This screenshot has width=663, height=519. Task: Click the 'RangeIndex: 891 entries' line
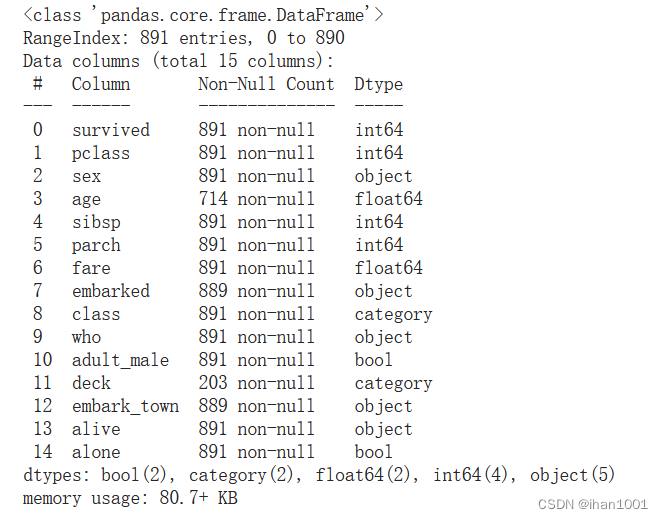pyautogui.click(x=184, y=38)
